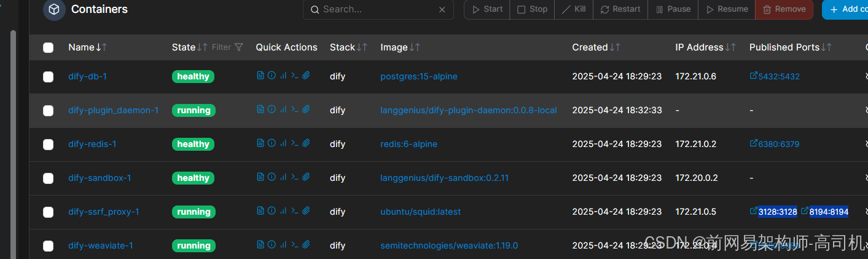
Task: Sort by Created column header
Action: 596,47
